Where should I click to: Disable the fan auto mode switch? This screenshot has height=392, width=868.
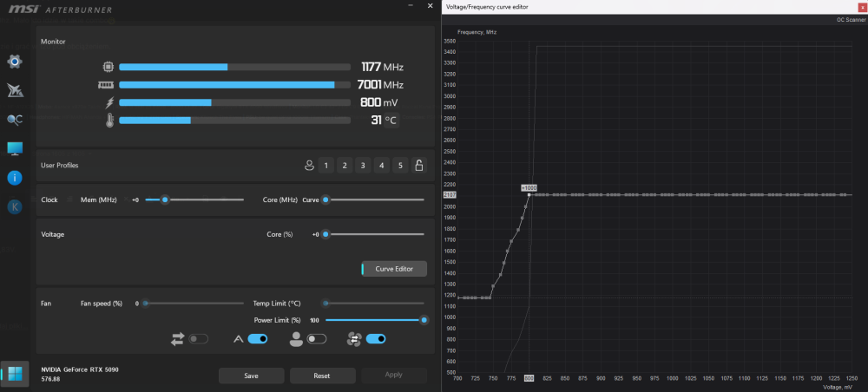coord(257,339)
